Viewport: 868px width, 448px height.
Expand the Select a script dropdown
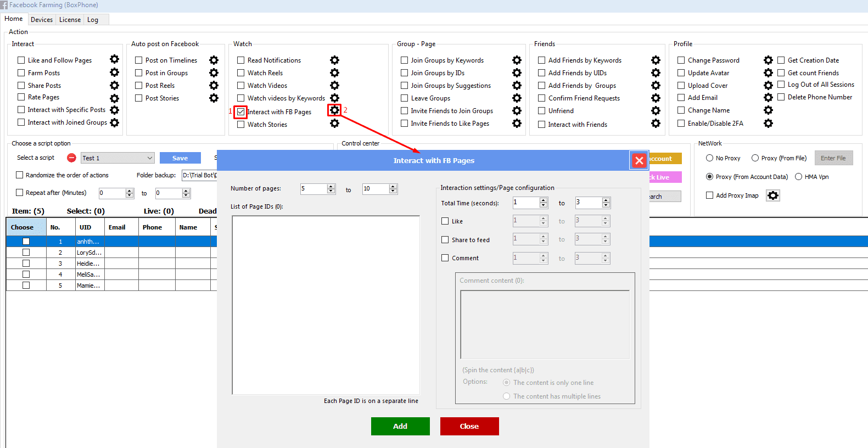[x=149, y=158]
